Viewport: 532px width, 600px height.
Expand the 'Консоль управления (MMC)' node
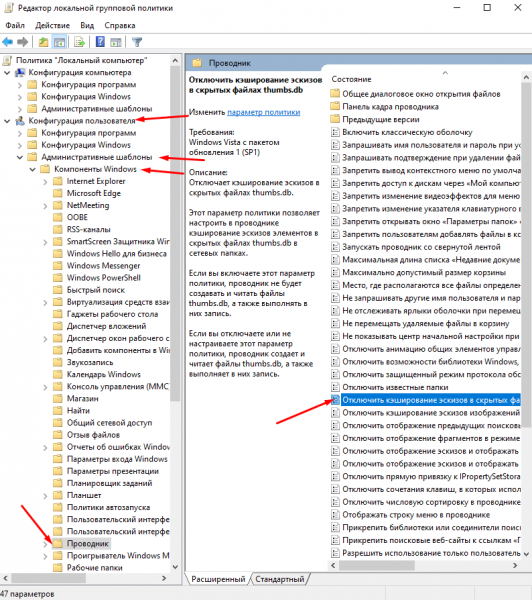(45, 387)
